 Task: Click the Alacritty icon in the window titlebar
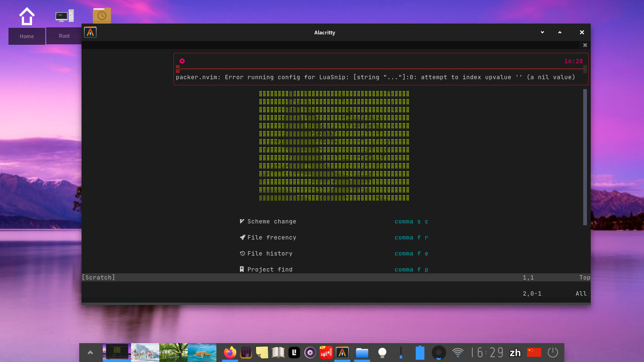coord(90,32)
